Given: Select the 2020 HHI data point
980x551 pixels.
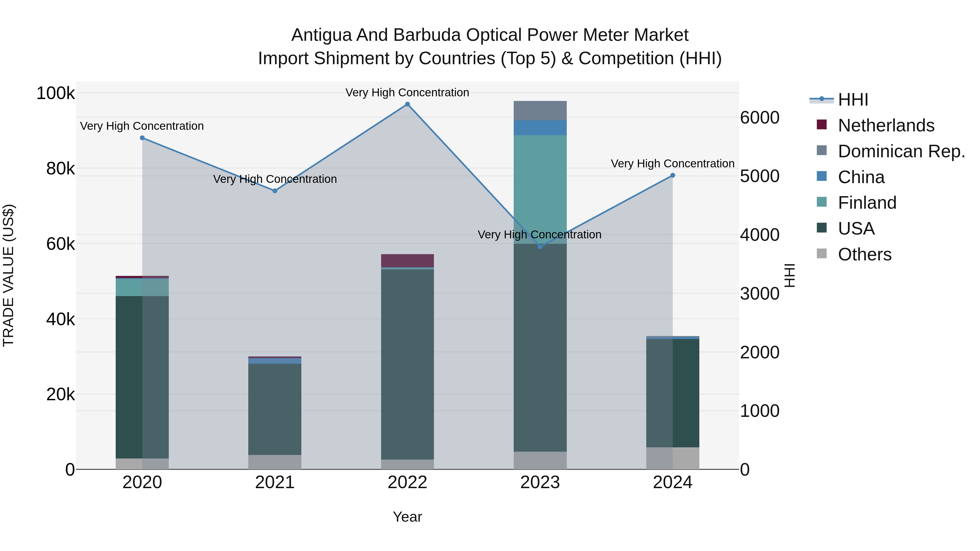Looking at the screenshot, I should pos(142,138).
